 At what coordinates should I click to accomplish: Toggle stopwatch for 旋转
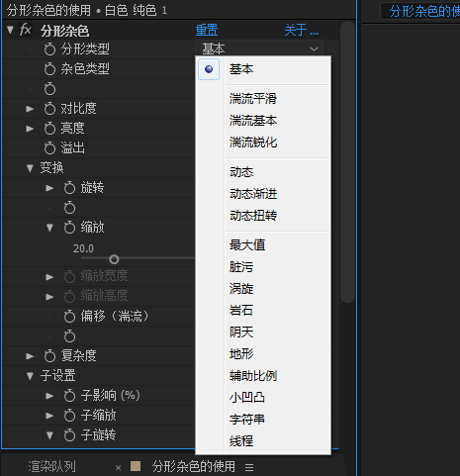(x=69, y=188)
